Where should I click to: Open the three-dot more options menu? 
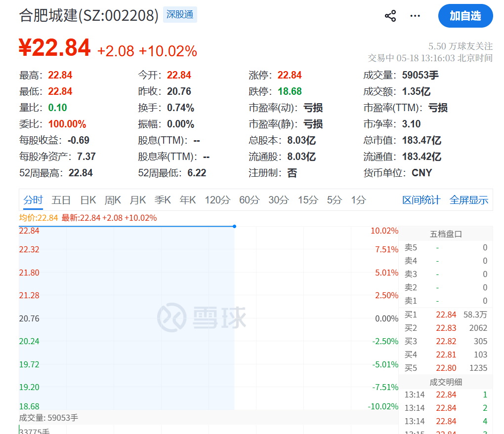click(x=415, y=16)
